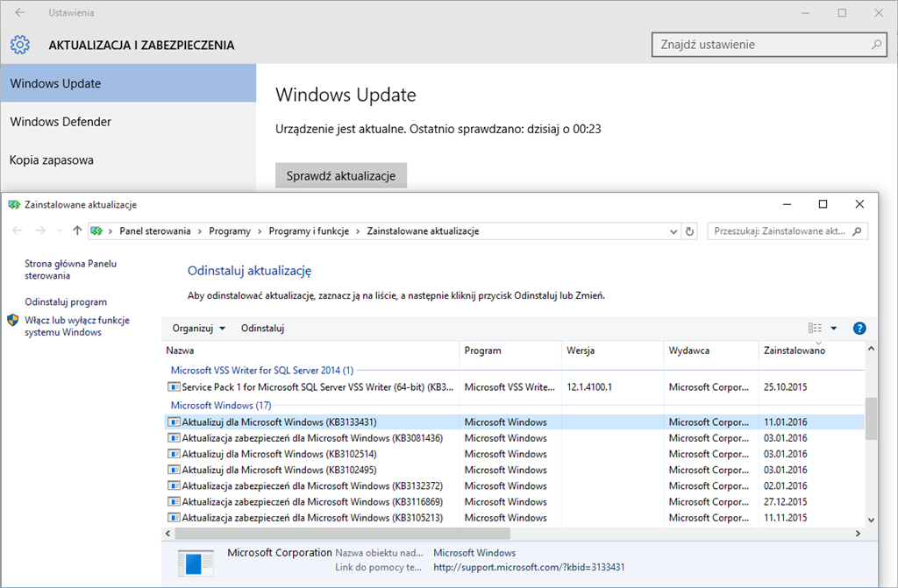The image size is (898, 588).
Task: Go up one level with the up arrow
Action: tap(77, 230)
